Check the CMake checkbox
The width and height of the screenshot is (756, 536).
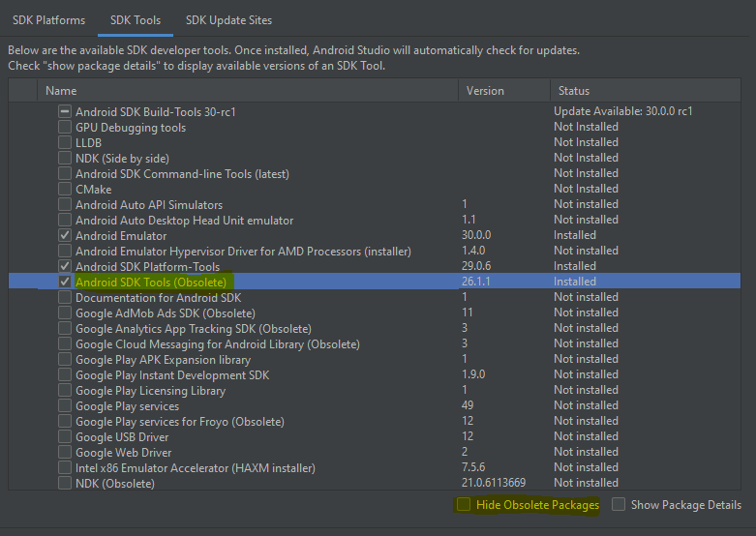(x=65, y=189)
